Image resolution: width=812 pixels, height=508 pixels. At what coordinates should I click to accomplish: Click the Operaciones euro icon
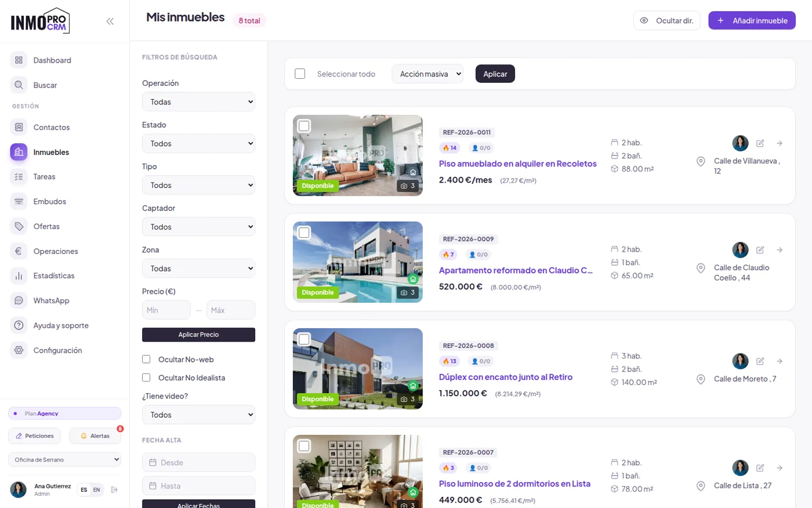pyautogui.click(x=19, y=252)
